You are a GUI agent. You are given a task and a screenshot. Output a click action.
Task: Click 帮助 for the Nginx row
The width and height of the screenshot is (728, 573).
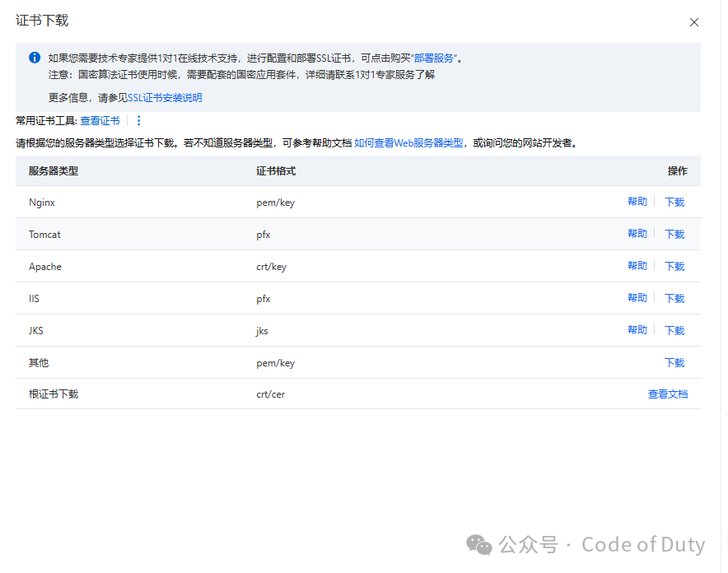[x=637, y=202]
